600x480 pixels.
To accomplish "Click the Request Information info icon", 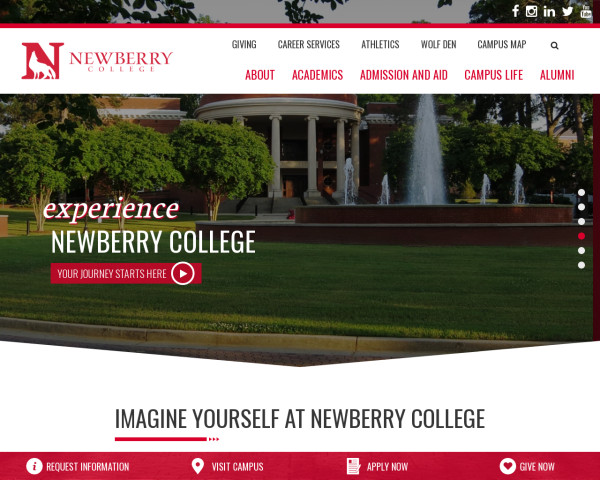I will [x=34, y=466].
